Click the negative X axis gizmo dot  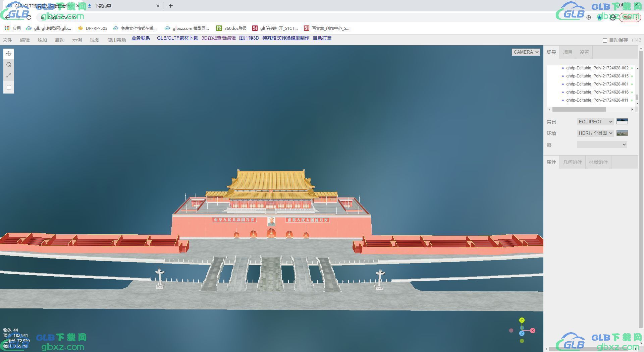click(x=511, y=331)
